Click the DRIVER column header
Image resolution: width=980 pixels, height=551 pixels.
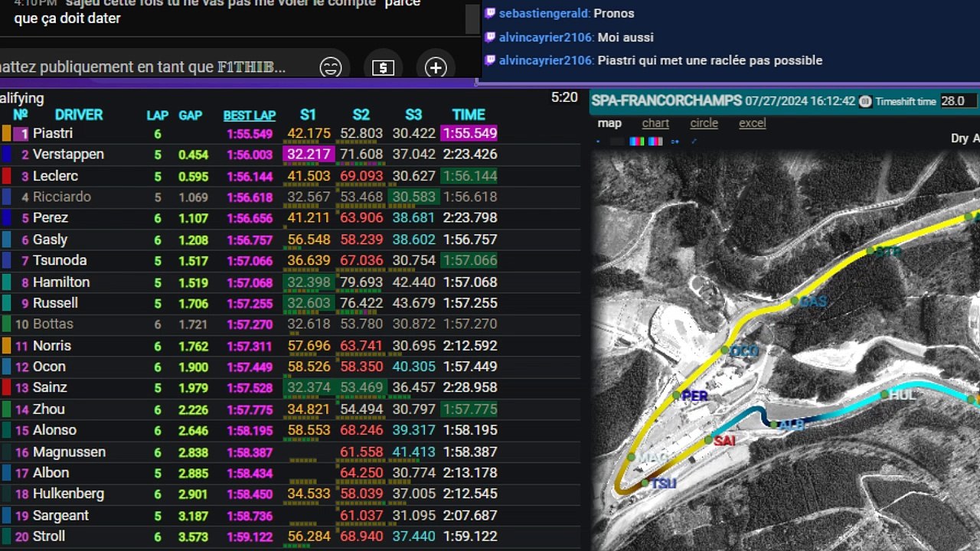79,115
